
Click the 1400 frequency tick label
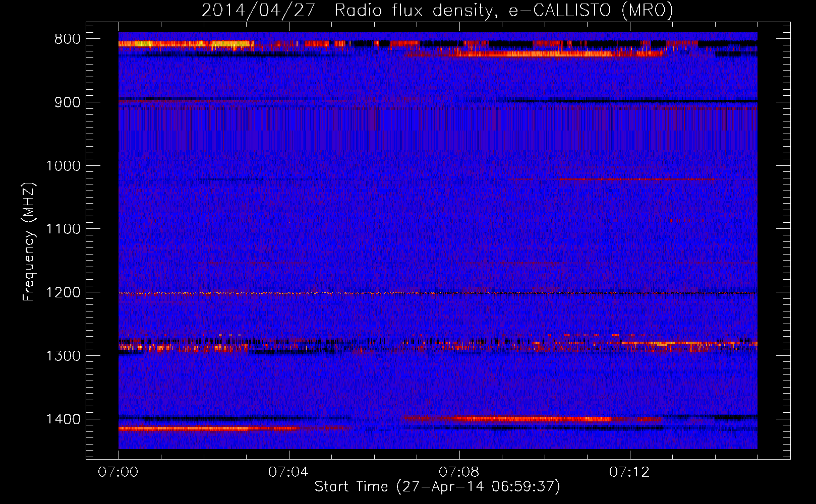63,419
